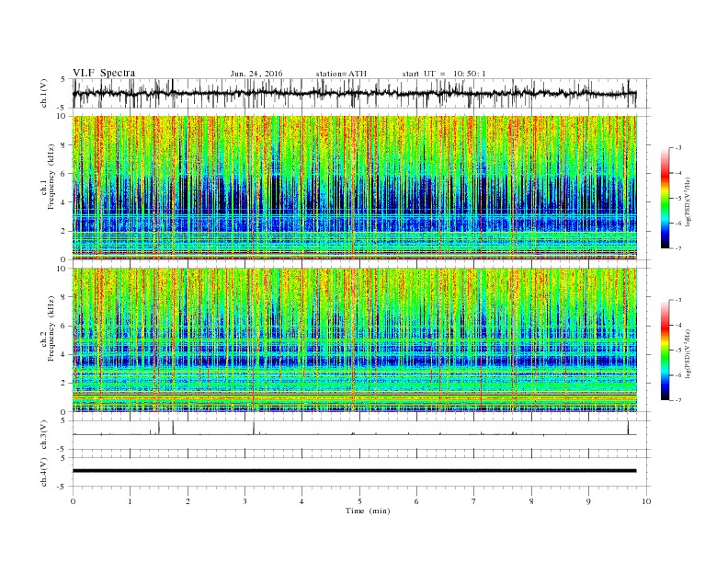728x563 pixels.
Task: Click the ch.4(V) axis label
Action: 44,472
